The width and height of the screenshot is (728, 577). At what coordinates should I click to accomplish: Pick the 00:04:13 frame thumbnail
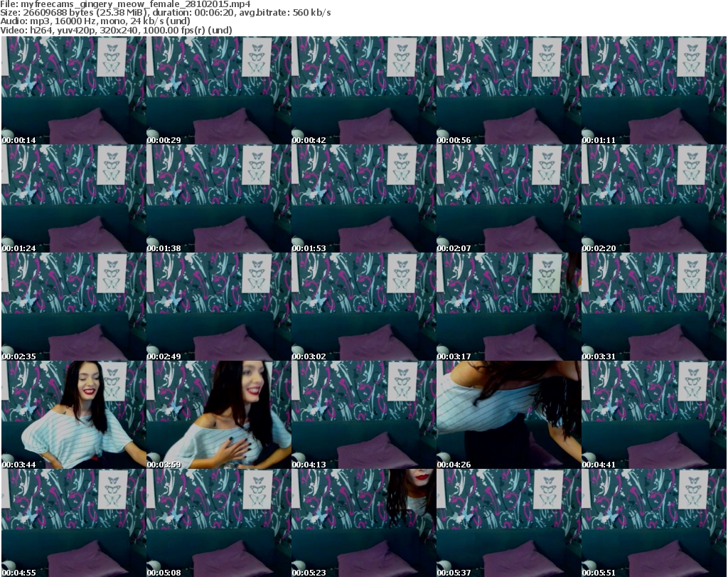(x=363, y=415)
